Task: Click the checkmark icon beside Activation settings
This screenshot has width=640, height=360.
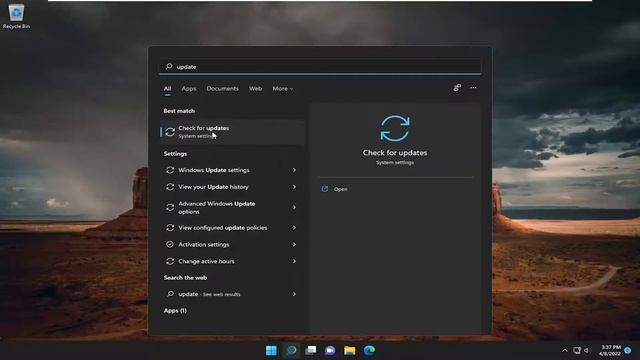Action: click(170, 244)
